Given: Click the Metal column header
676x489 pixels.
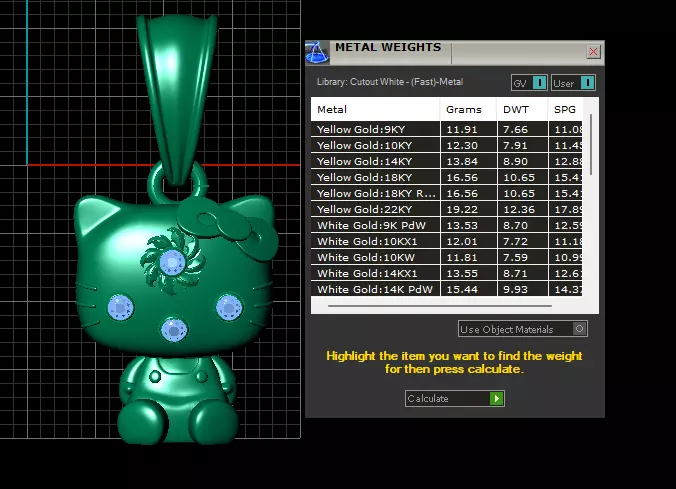Looking at the screenshot, I should click(x=375, y=110).
